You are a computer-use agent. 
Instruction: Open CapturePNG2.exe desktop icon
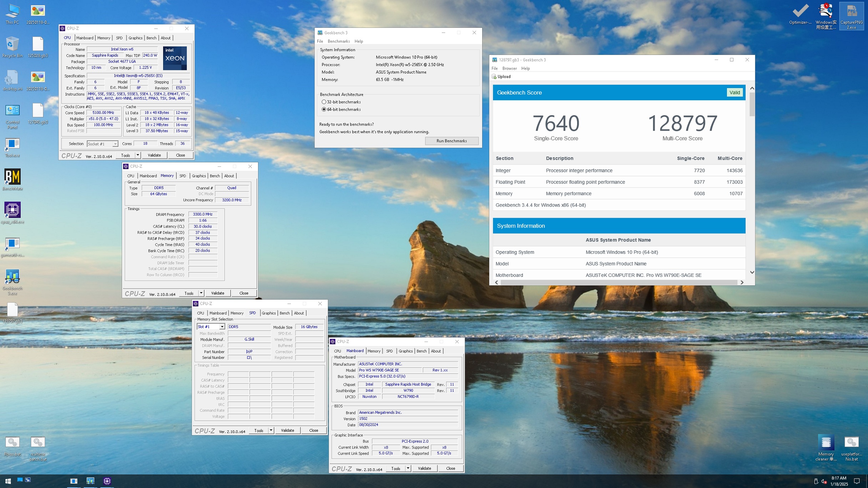tap(852, 16)
